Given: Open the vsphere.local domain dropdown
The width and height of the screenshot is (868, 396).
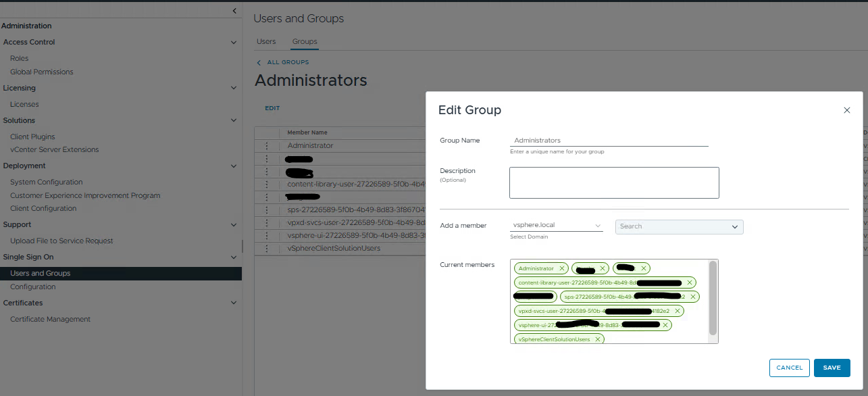Looking at the screenshot, I should coord(557,225).
